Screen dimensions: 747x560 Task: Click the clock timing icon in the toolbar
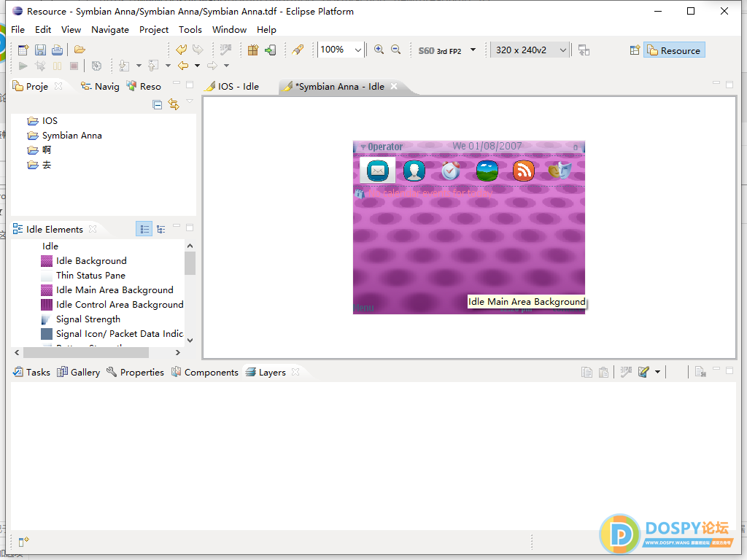pyautogui.click(x=97, y=66)
